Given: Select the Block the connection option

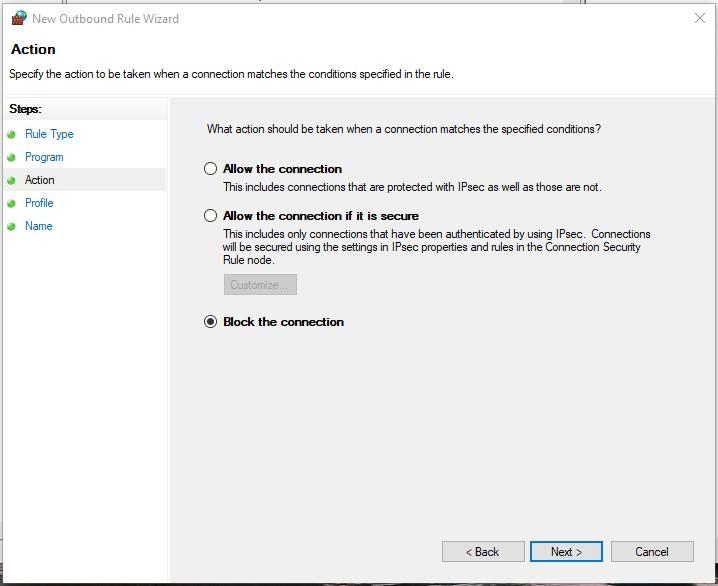Looking at the screenshot, I should pyautogui.click(x=210, y=322).
